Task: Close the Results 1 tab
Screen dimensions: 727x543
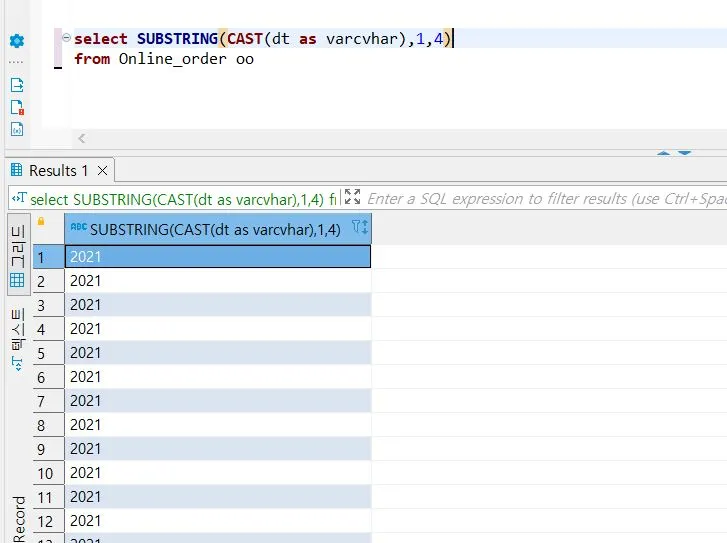Action: (102, 171)
